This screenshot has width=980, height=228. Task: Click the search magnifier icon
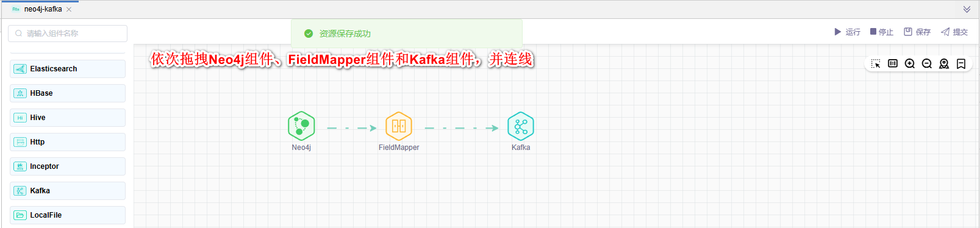(19, 34)
